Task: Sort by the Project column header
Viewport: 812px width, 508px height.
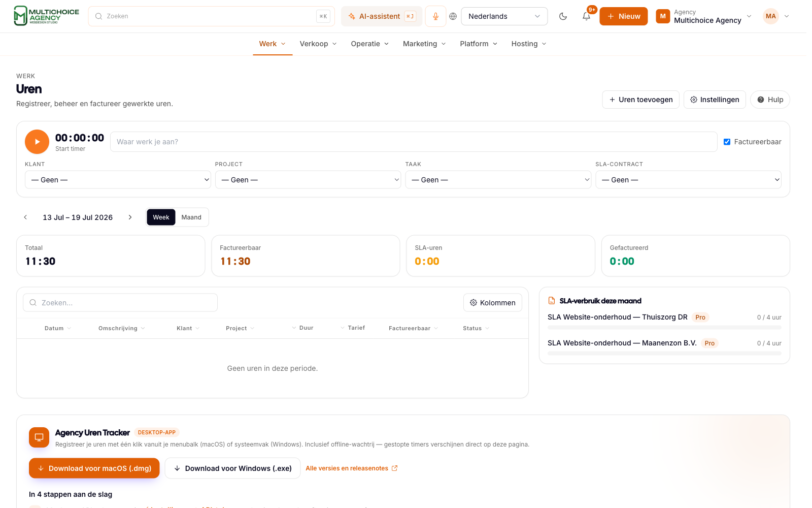Action: (240, 328)
